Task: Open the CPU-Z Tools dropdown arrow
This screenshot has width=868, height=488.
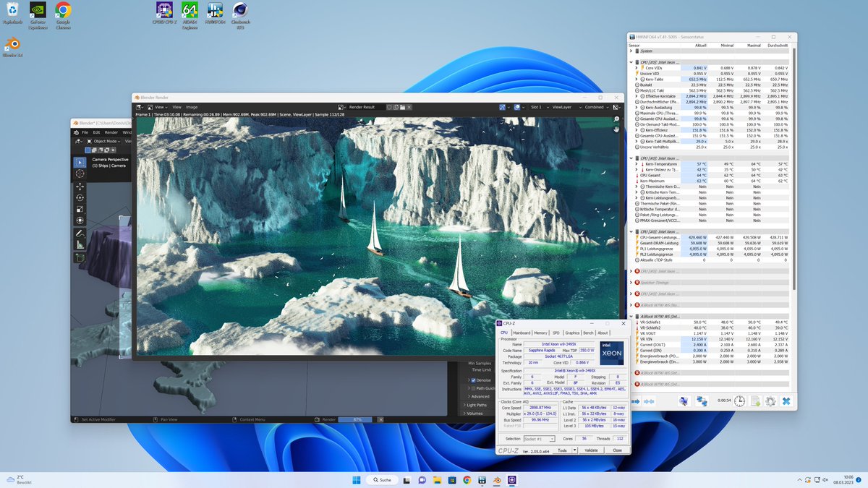Action: coord(575,450)
